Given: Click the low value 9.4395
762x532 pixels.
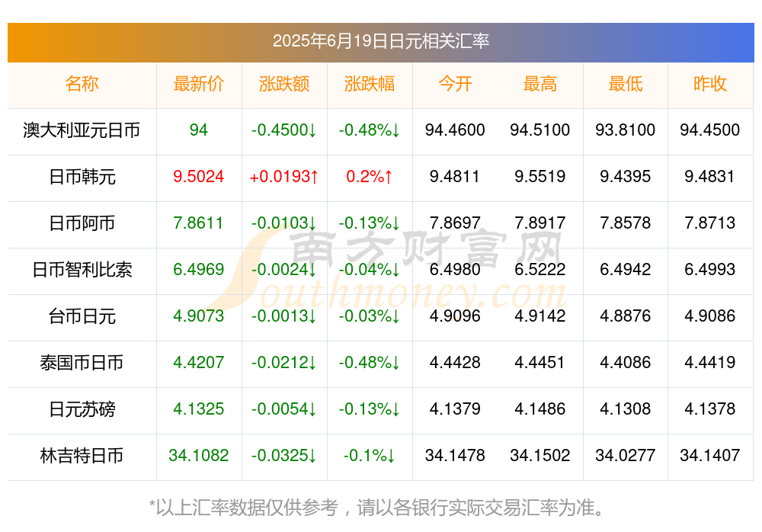Looking at the screenshot, I should [626, 177].
